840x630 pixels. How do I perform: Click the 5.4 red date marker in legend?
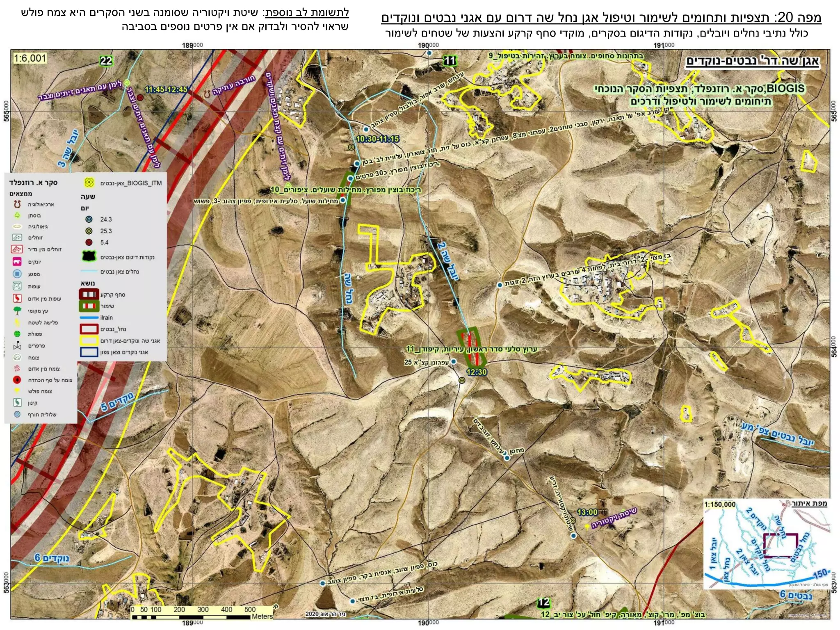[x=89, y=242]
